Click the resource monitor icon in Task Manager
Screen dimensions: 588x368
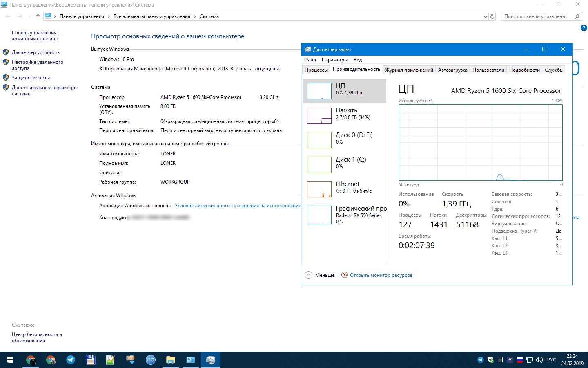(345, 275)
